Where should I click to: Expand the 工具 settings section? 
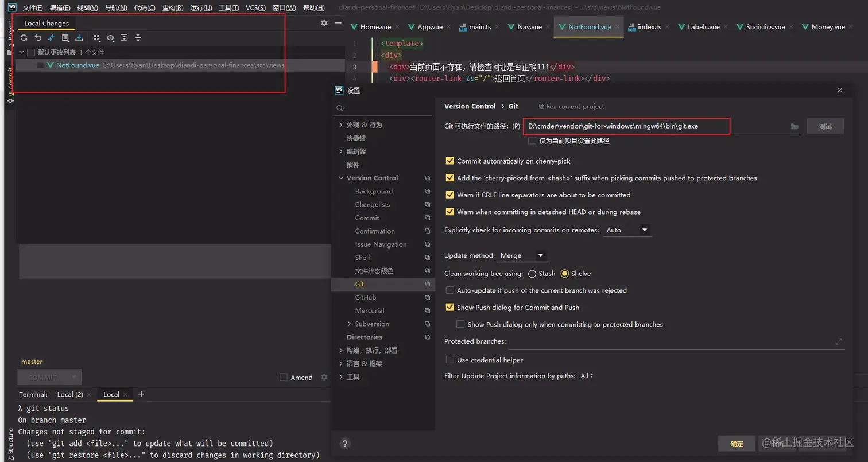pyautogui.click(x=342, y=377)
